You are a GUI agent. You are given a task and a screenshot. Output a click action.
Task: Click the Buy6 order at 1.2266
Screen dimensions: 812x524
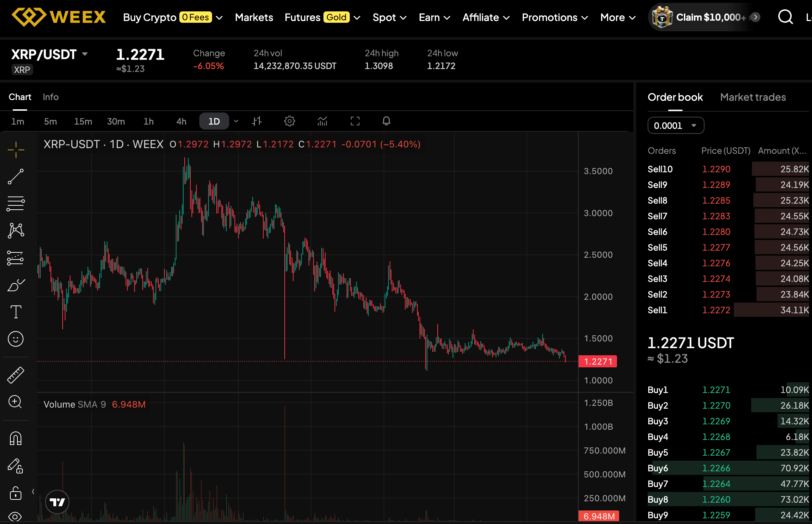pos(728,468)
